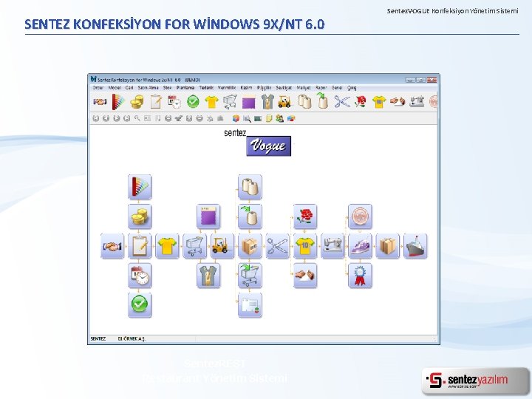Open the Tedarik menu
Viewport: 532px width, 399px height.
(x=206, y=88)
